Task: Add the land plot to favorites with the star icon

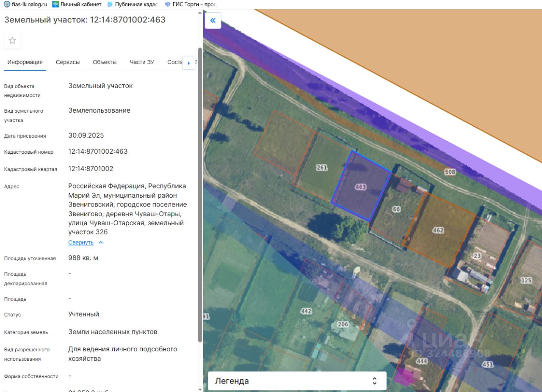Action: coord(12,40)
